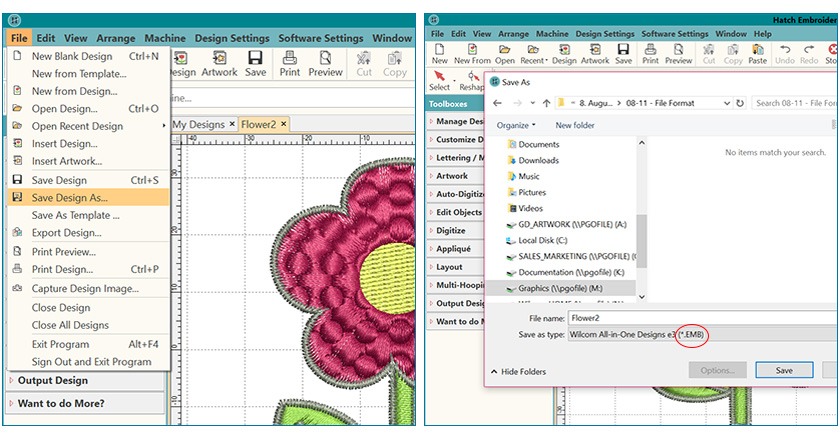This screenshot has width=840, height=440.
Task: Choose Save Design As from File menu
Action: pyautogui.click(x=69, y=198)
